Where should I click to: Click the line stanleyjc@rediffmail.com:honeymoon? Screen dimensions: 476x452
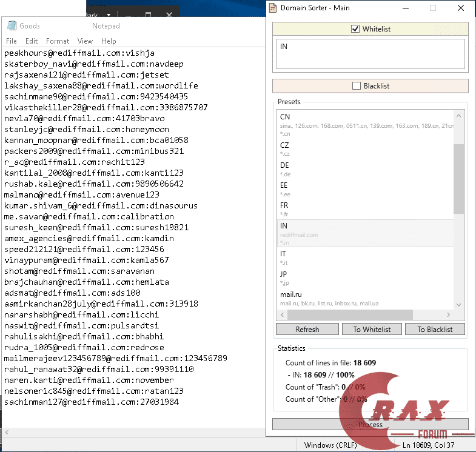coord(87,129)
